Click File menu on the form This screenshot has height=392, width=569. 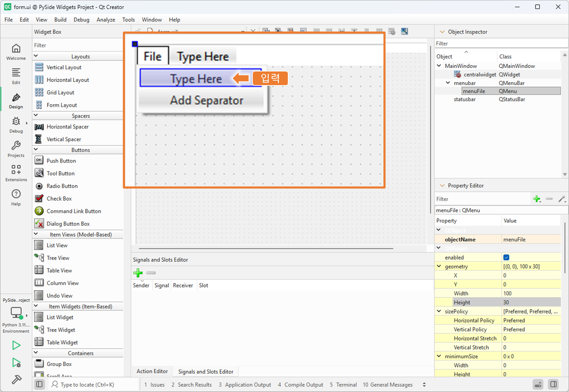(153, 56)
